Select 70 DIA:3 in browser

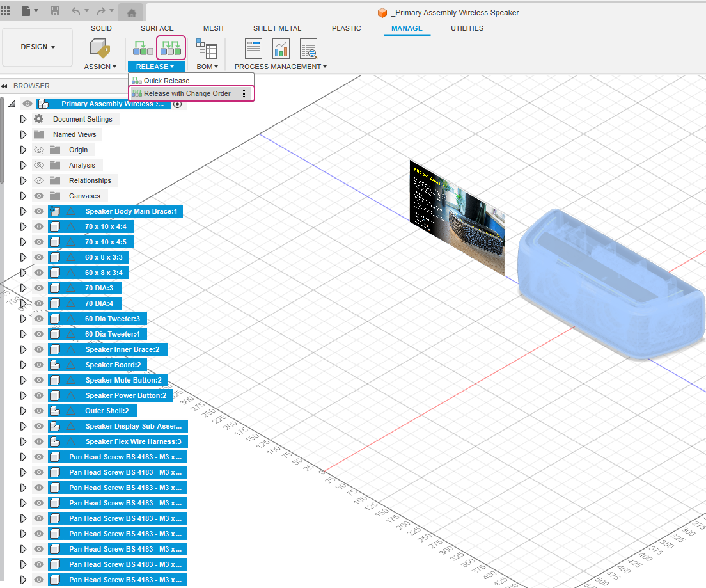(x=99, y=289)
